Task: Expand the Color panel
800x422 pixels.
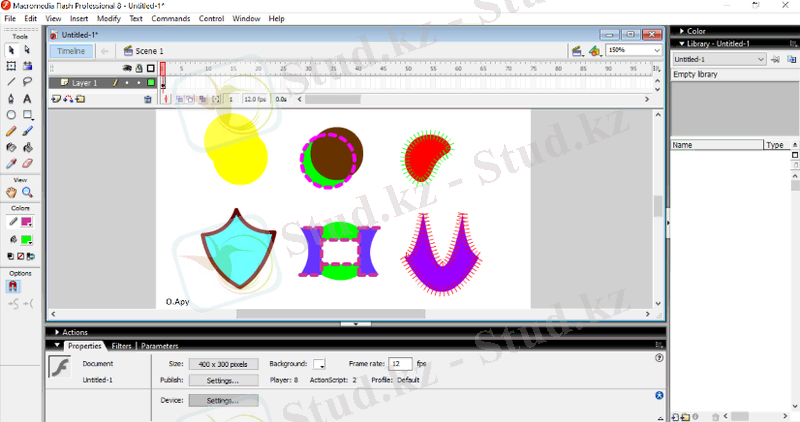Action: click(x=682, y=31)
